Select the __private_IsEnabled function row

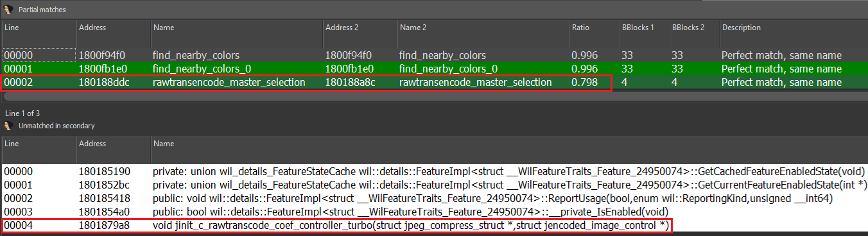pyautogui.click(x=434, y=212)
